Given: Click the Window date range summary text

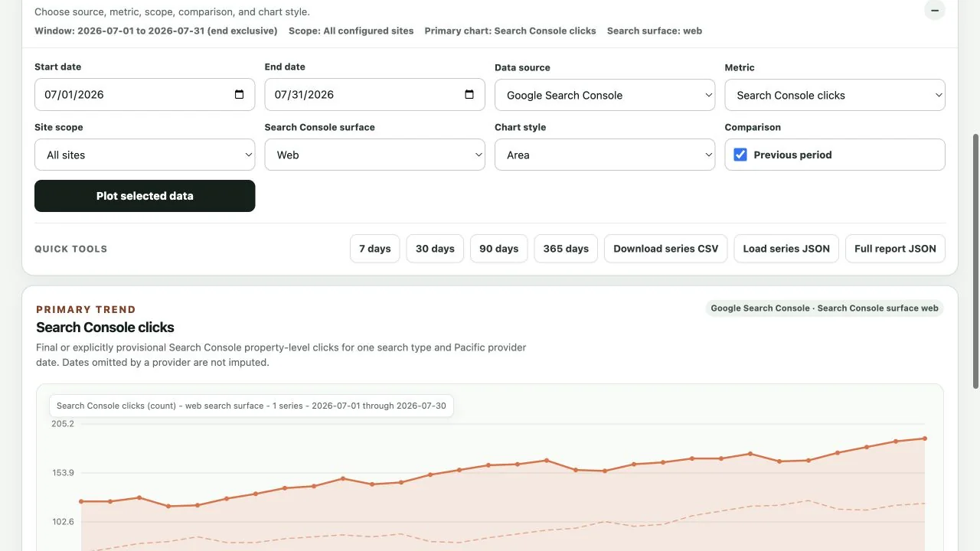Looking at the screenshot, I should click(x=156, y=31).
